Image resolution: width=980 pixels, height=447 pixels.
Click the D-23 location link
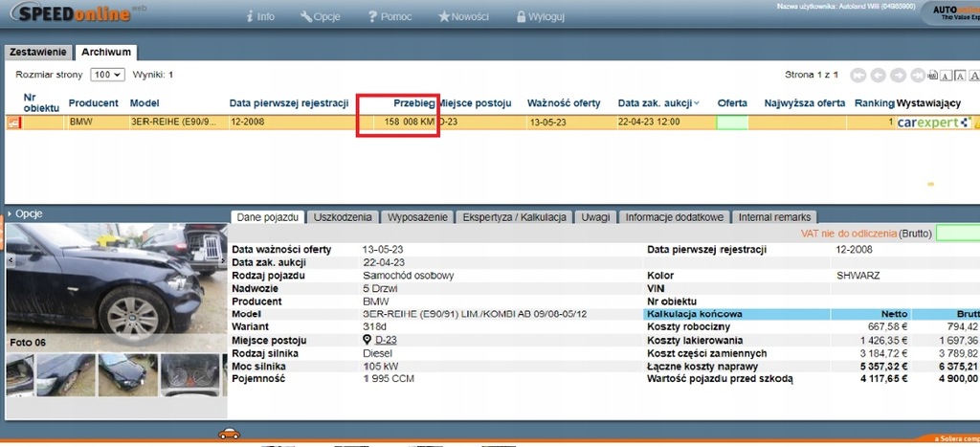click(387, 341)
